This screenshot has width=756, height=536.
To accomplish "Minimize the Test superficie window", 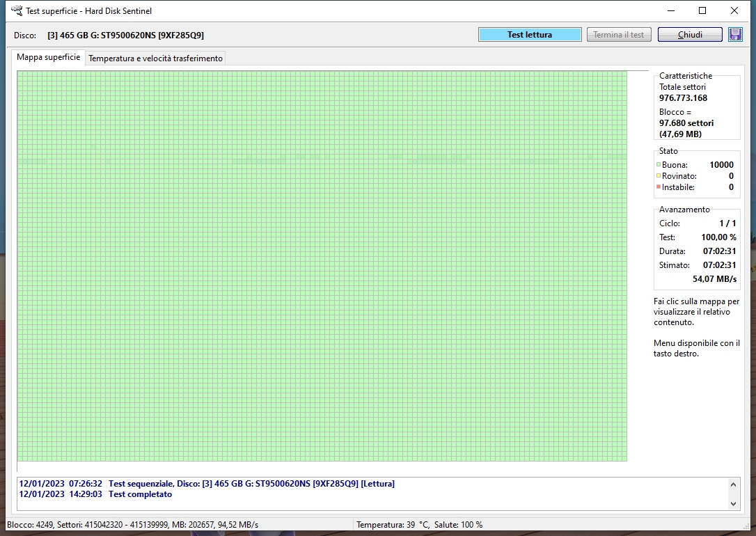I will [670, 10].
